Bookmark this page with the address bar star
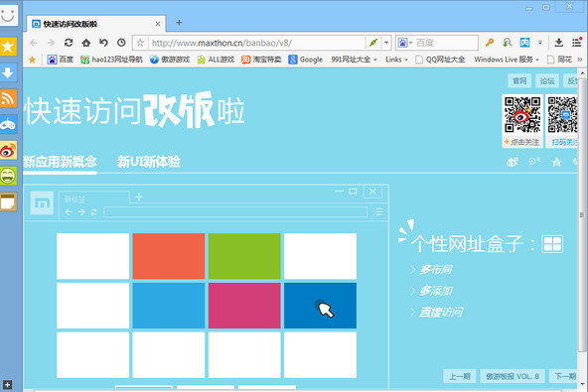This screenshot has width=588, height=392. tap(140, 43)
